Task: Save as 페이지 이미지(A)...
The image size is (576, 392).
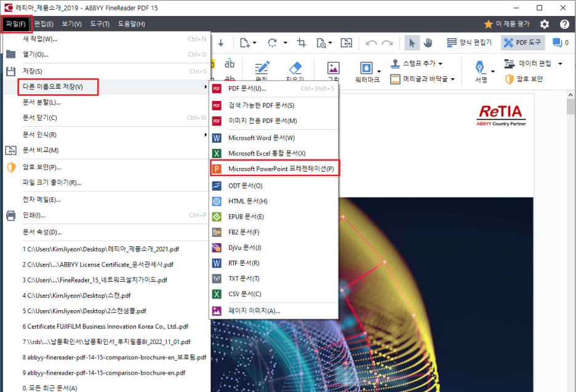Action: (274, 311)
